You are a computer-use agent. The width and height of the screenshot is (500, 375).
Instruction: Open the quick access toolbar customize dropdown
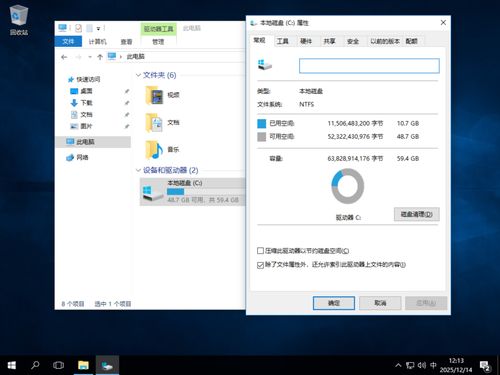click(x=99, y=29)
